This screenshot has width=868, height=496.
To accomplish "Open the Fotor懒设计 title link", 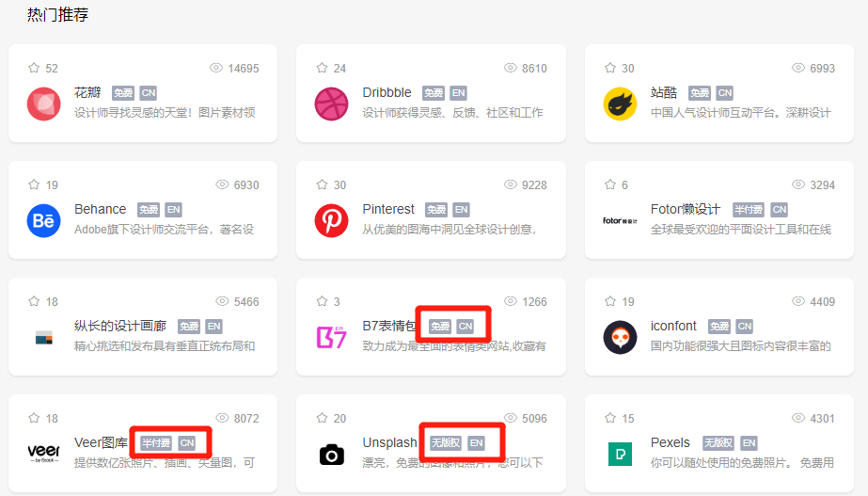I will (686, 209).
